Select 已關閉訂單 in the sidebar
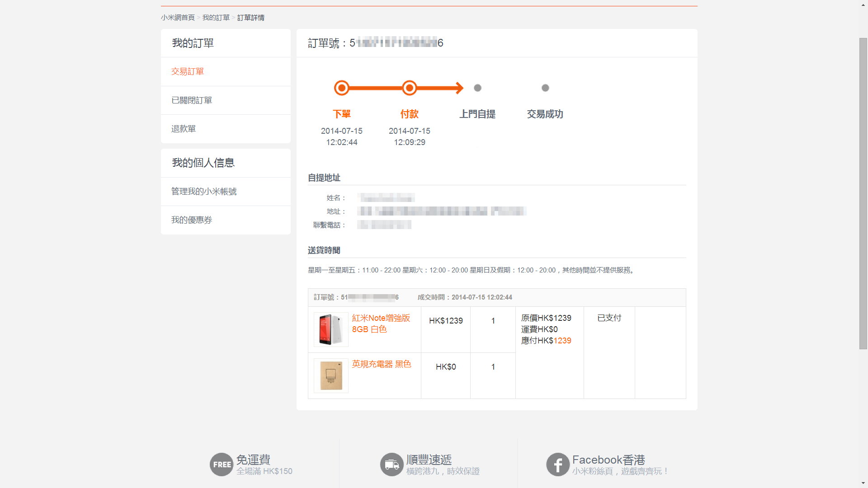The image size is (868, 488). point(226,100)
